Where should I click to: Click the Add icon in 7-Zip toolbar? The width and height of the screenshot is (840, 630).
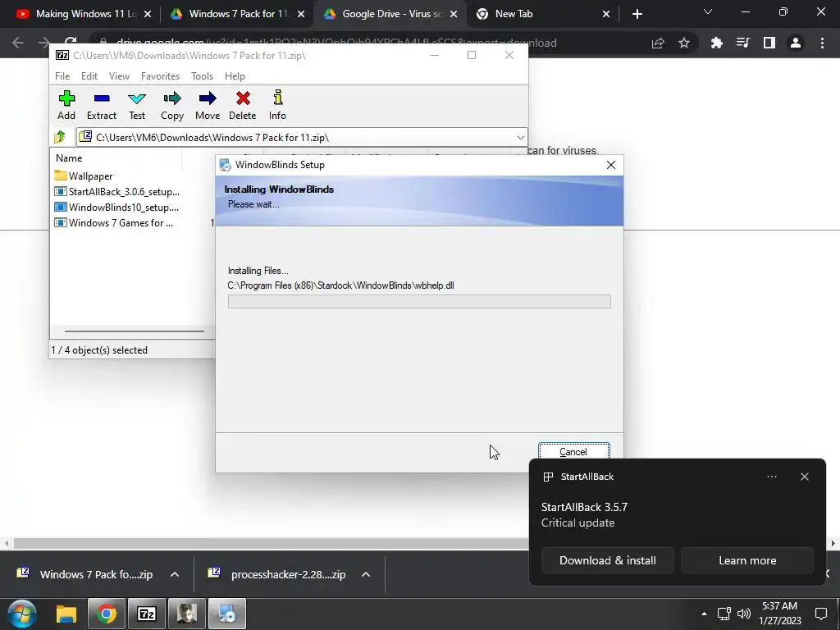point(66,105)
